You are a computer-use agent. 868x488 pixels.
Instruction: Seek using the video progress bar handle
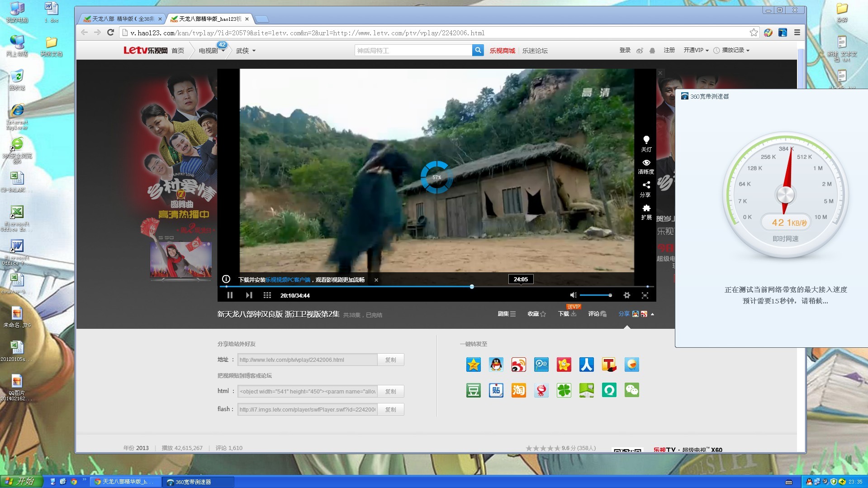472,287
